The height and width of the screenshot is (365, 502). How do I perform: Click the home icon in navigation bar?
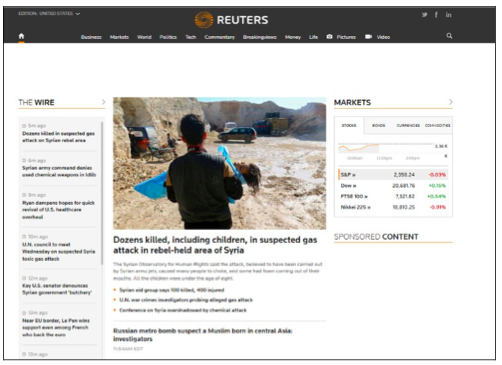pos(21,36)
